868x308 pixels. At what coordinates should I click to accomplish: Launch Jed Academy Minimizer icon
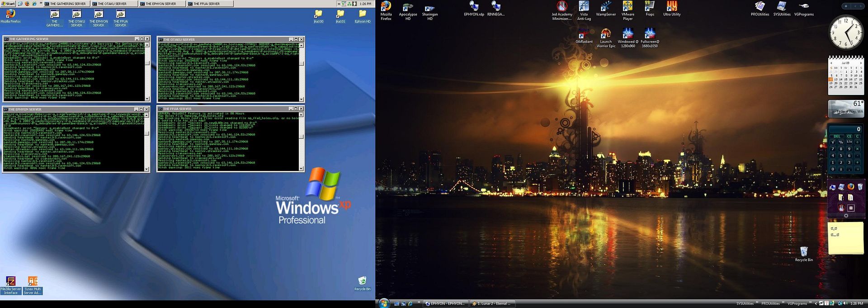(562, 11)
